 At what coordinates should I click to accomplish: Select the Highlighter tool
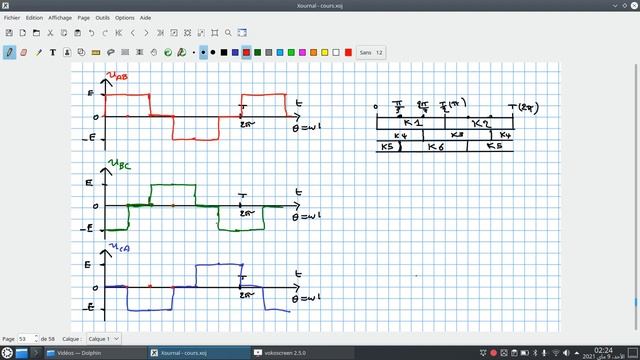coord(38,52)
